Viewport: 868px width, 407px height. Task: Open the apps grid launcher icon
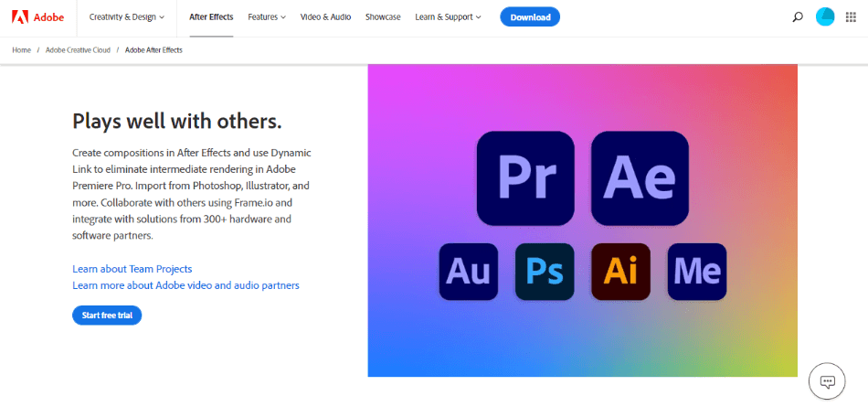[x=851, y=17]
